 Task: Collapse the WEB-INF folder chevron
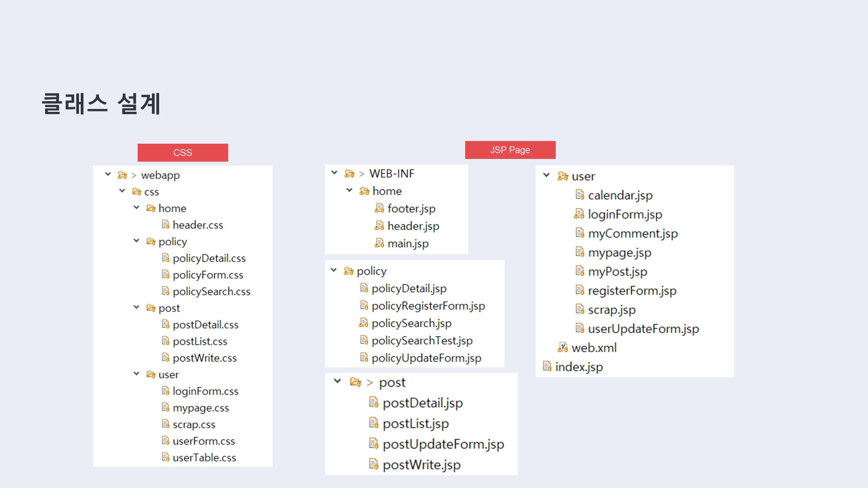334,172
